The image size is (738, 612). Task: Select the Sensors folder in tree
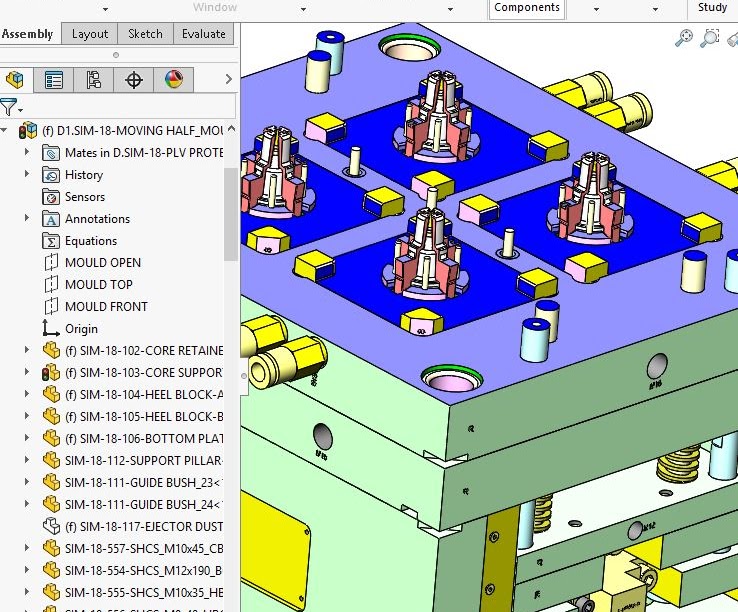pyautogui.click(x=84, y=197)
